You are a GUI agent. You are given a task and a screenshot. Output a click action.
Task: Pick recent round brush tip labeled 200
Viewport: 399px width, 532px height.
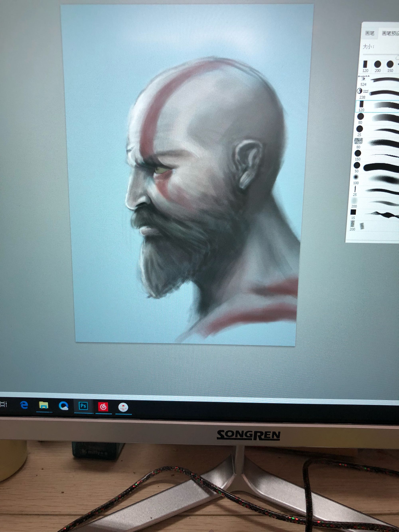click(378, 66)
